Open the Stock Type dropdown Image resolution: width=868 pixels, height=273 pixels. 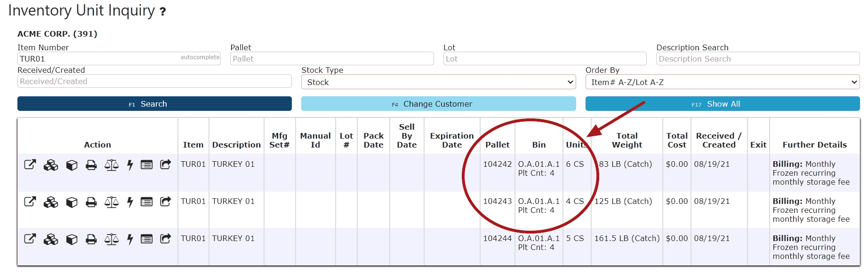click(x=438, y=82)
